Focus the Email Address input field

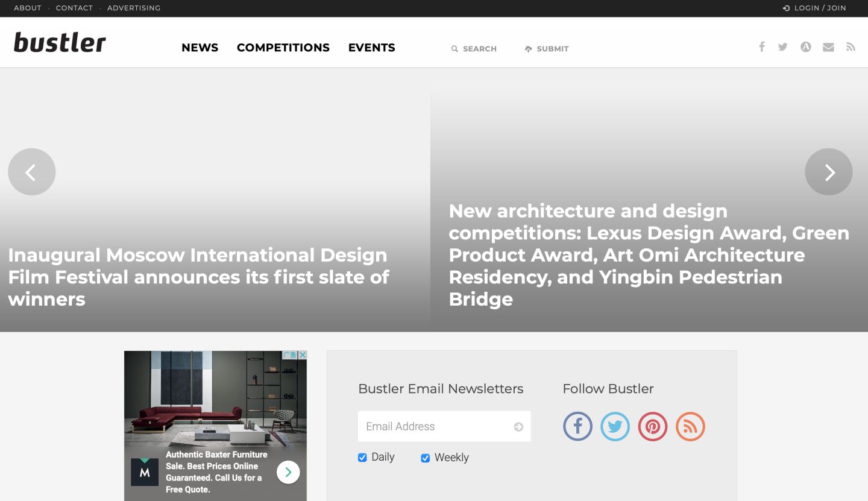[444, 426]
